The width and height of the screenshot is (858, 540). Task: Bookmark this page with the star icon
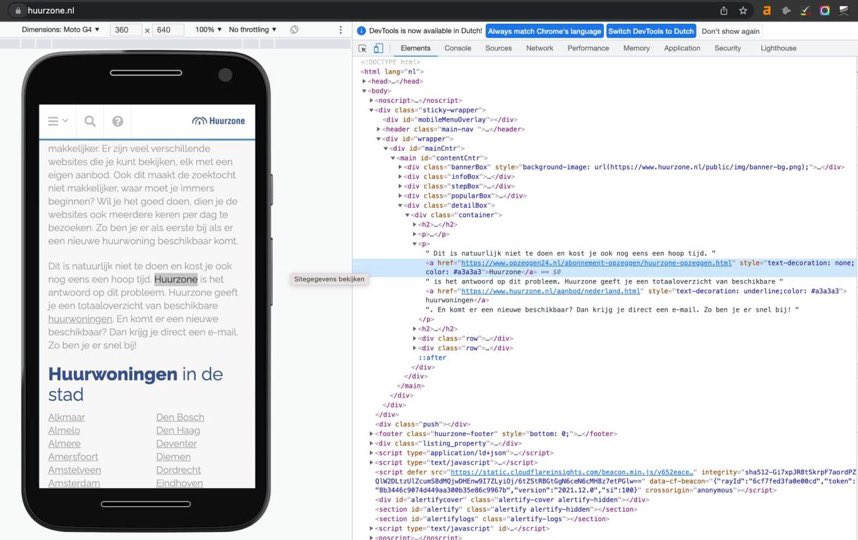point(743,10)
